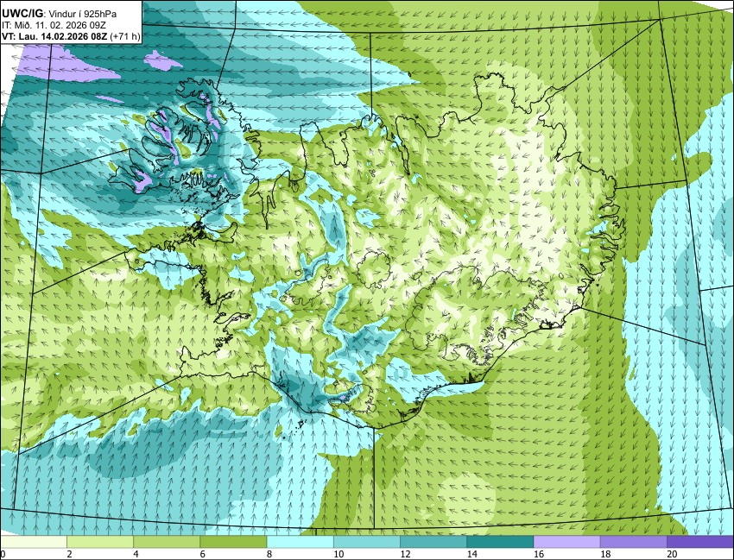The height and width of the screenshot is (560, 734).
Task: Select the 18–20 medium purple legend swatch
Action: click(x=633, y=542)
